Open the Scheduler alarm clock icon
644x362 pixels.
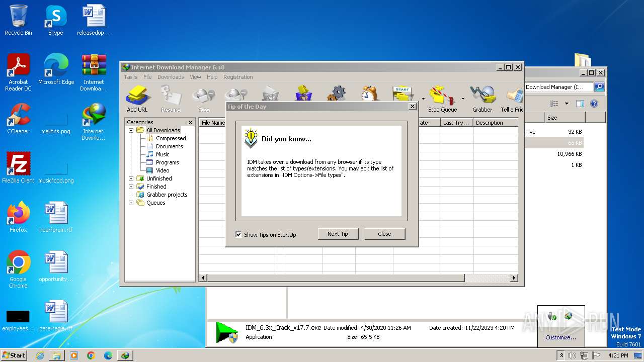(x=369, y=94)
